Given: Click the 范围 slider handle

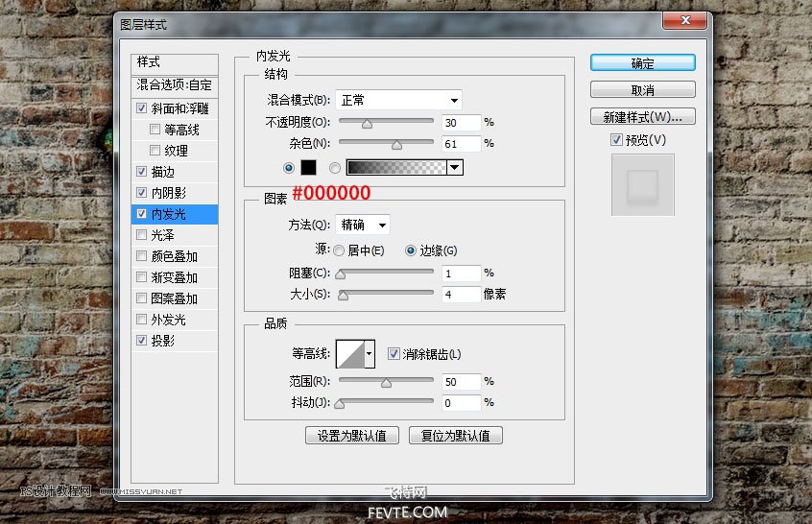Looking at the screenshot, I should coord(386,383).
